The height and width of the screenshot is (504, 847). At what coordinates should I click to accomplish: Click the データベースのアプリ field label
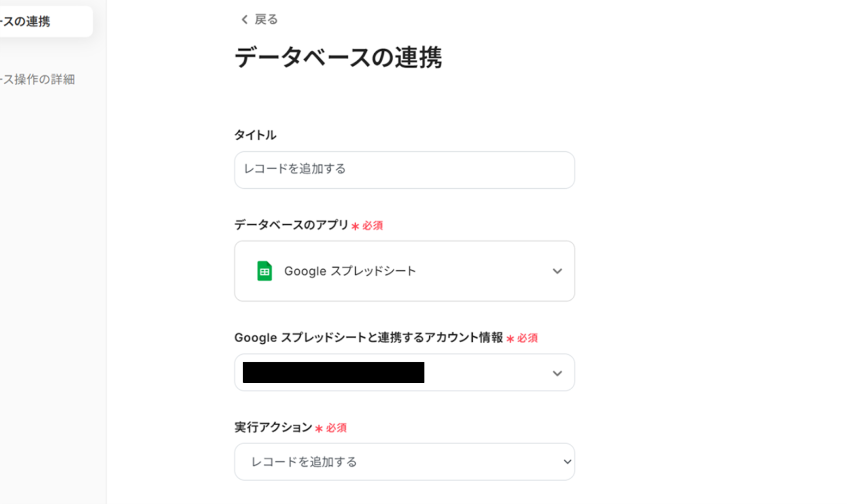click(x=291, y=225)
